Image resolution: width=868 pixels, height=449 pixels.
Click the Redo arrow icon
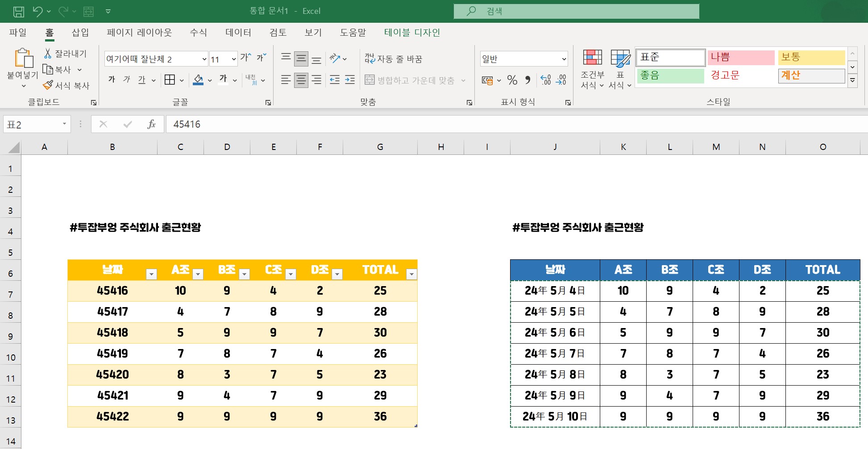(63, 11)
